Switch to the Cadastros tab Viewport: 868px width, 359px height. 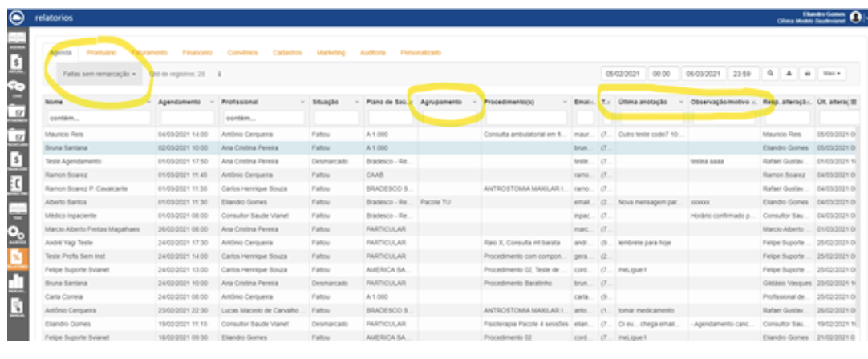287,53
